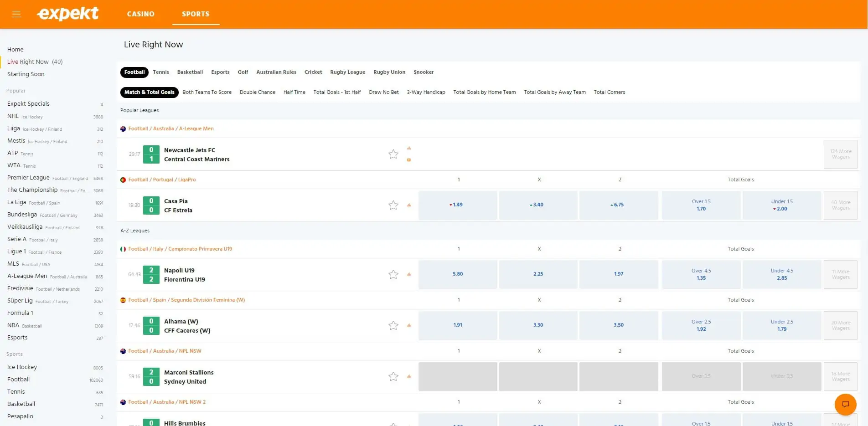
Task: Favorite the Newcastle Jets FC match
Action: point(393,154)
